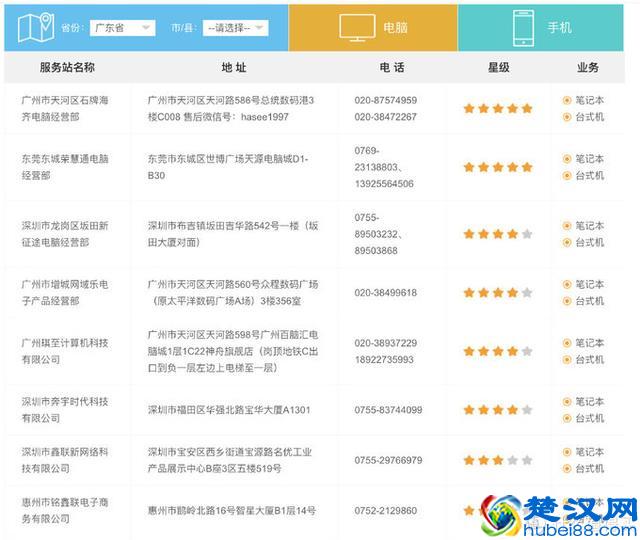Click the computer monitor icon
The image size is (640, 540).
(x=357, y=27)
